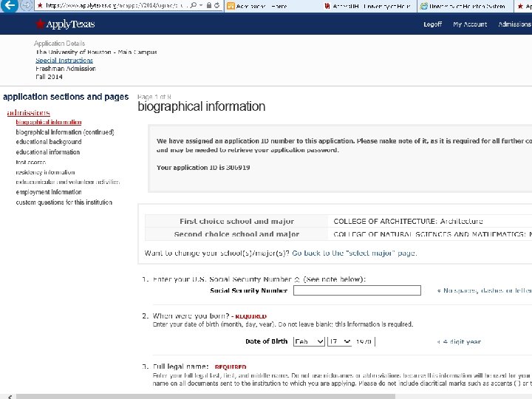Click Go back to the "select major" page link
Image resolution: width=532 pixels, height=399 pixels.
coord(354,253)
